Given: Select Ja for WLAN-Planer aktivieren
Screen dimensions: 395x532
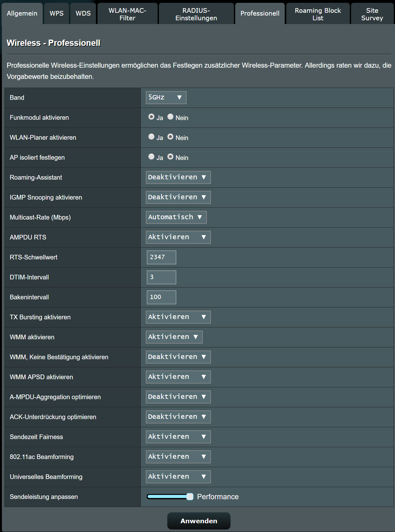Looking at the screenshot, I should [x=151, y=137].
